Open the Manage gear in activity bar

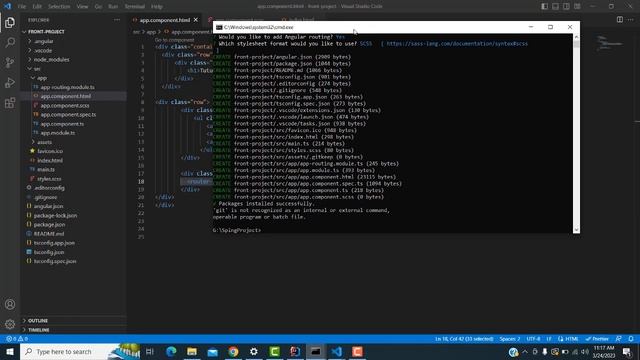[x=10, y=324]
